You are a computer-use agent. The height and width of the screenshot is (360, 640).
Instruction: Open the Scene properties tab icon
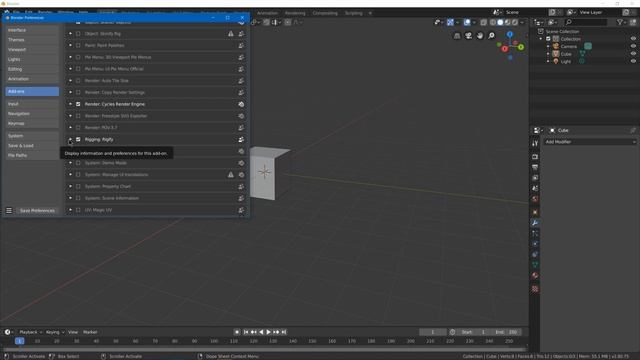[535, 189]
